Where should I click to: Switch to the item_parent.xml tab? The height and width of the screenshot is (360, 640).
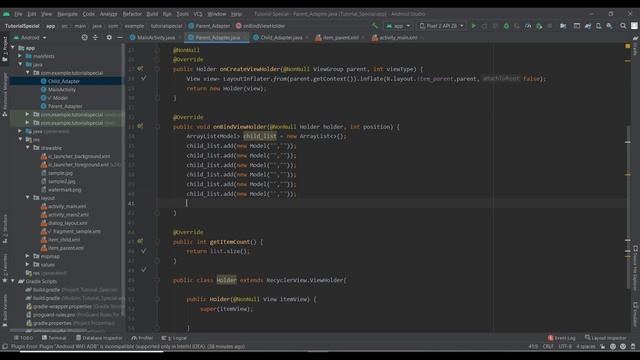pos(340,38)
